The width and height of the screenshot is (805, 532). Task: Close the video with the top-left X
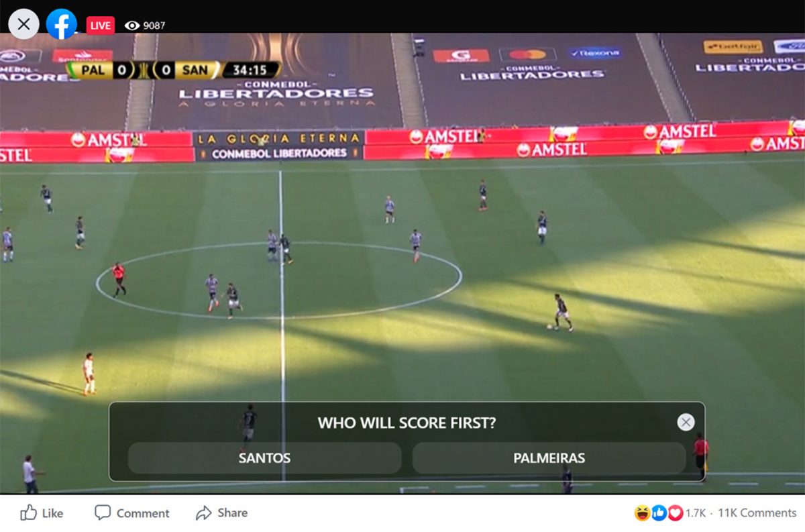pos(23,24)
